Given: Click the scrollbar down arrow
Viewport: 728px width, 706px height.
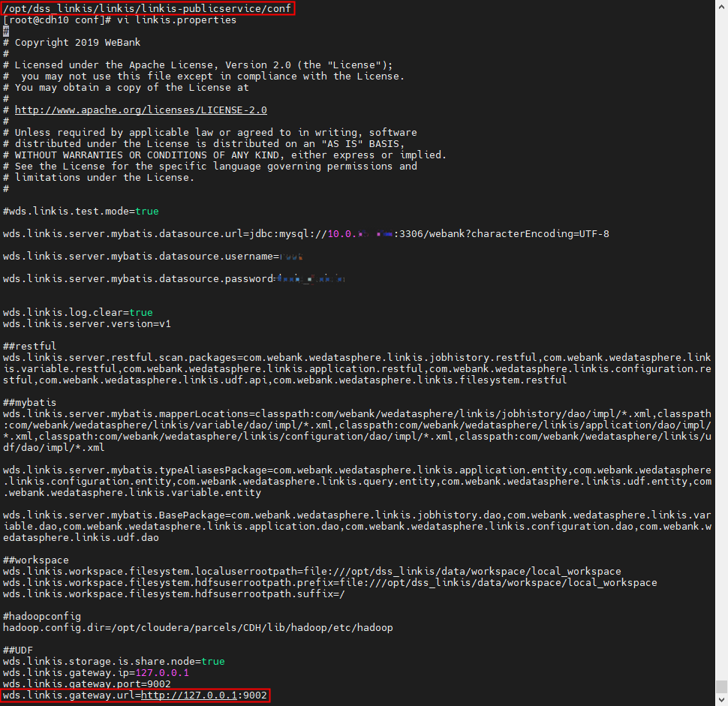Looking at the screenshot, I should [x=721, y=699].
